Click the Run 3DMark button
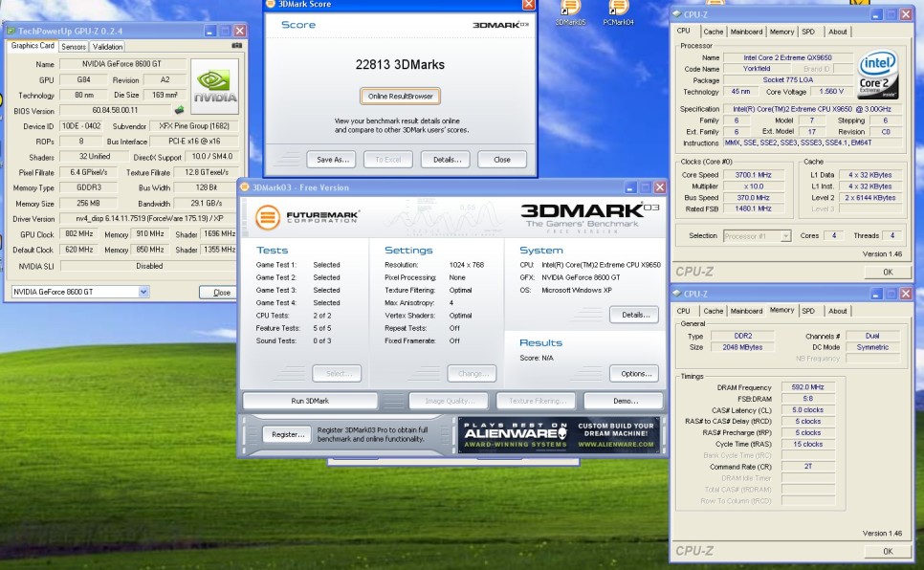 310,401
